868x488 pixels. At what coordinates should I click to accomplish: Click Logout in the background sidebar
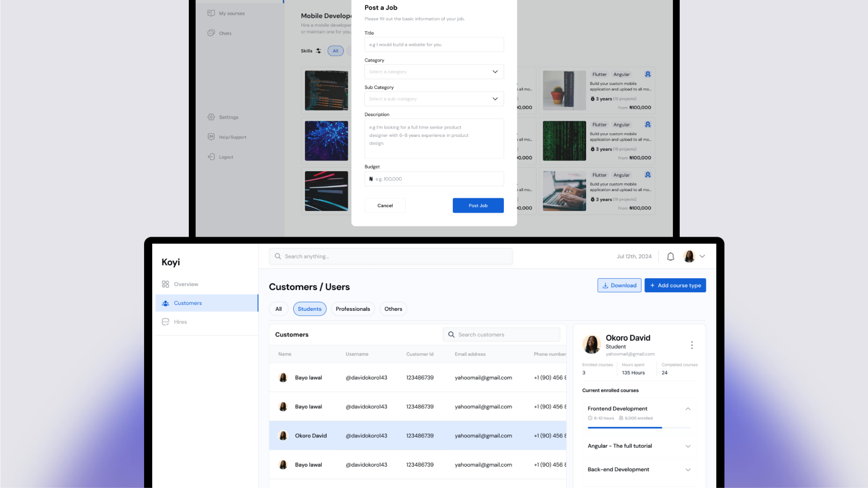pyautogui.click(x=220, y=157)
